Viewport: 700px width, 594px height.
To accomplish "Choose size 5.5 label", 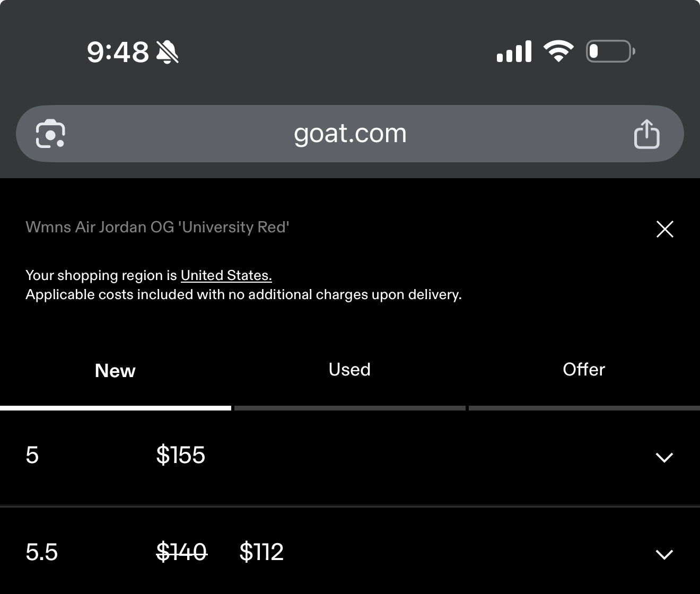I will point(41,552).
